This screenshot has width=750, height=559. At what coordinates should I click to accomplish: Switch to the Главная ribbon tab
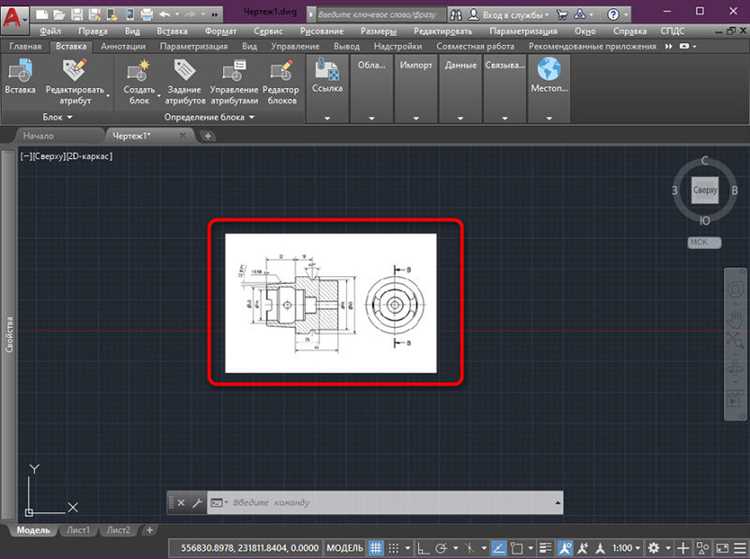point(25,46)
